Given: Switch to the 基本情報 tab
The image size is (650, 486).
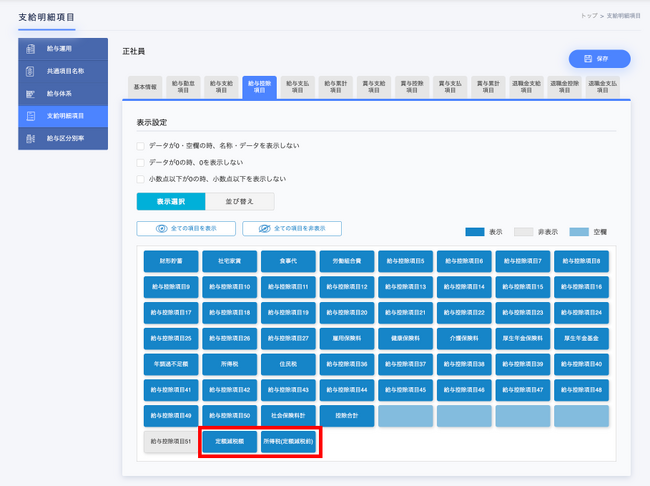Looking at the screenshot, I should coord(145,87).
